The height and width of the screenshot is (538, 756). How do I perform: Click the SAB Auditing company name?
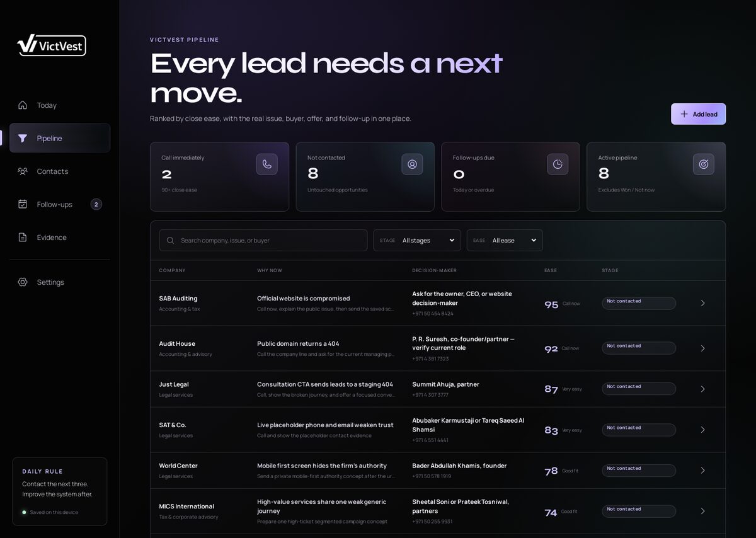(178, 299)
